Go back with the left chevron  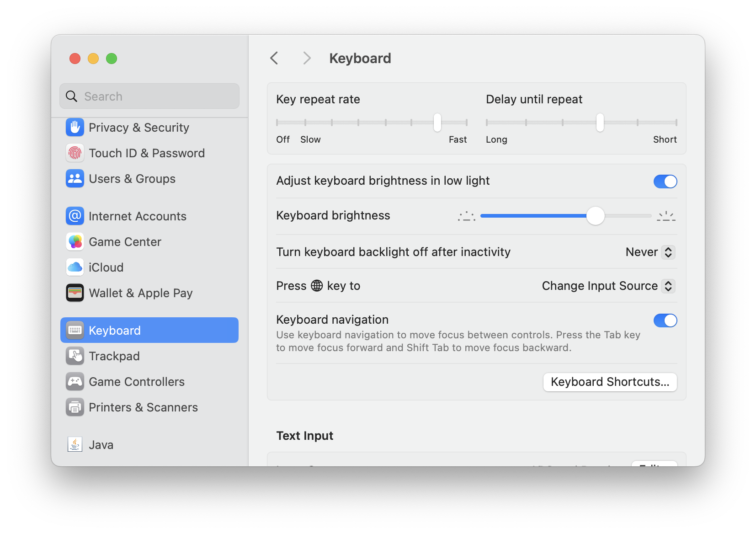(274, 58)
